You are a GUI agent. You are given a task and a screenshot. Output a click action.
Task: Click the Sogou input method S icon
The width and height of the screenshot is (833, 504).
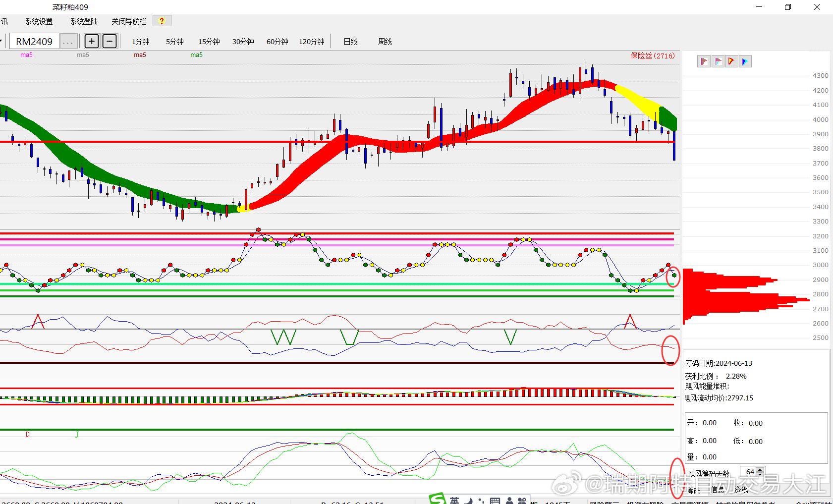438,499
